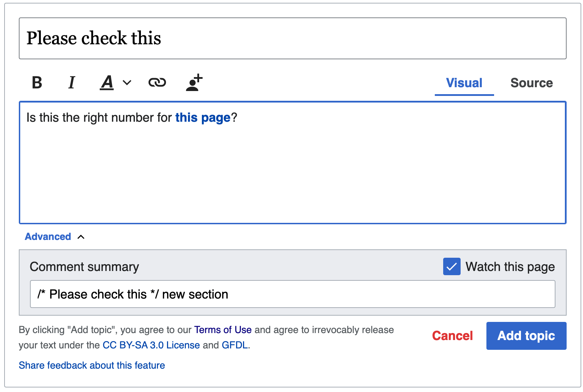Click Share feedback about this feature
This screenshot has width=583, height=392.
[x=92, y=365]
